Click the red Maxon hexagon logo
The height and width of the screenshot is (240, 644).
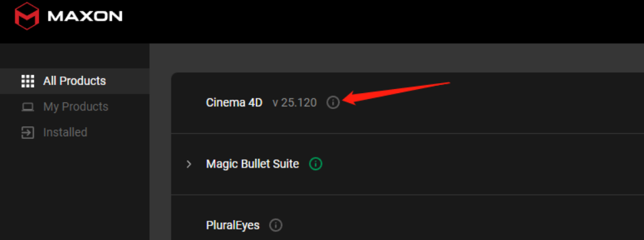click(27, 16)
